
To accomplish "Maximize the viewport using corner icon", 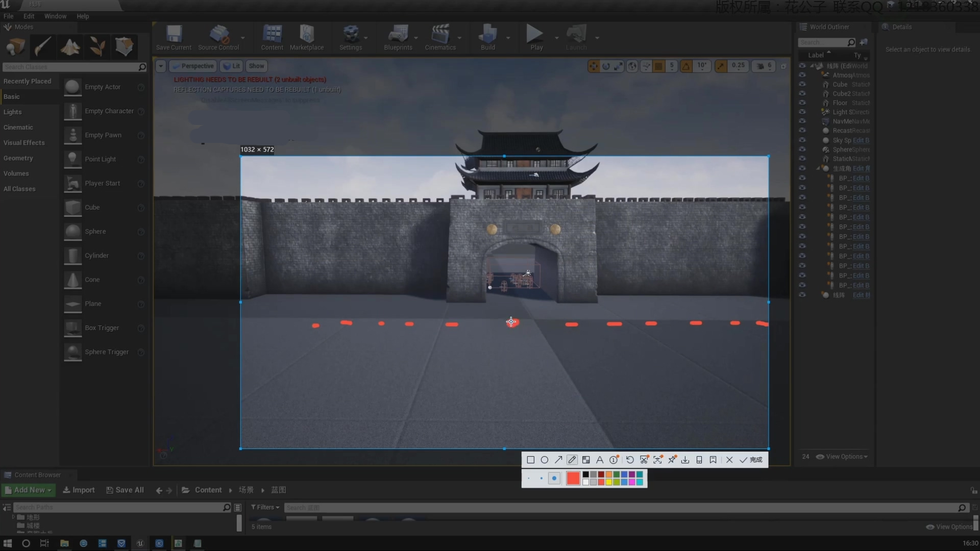I will coord(783,66).
